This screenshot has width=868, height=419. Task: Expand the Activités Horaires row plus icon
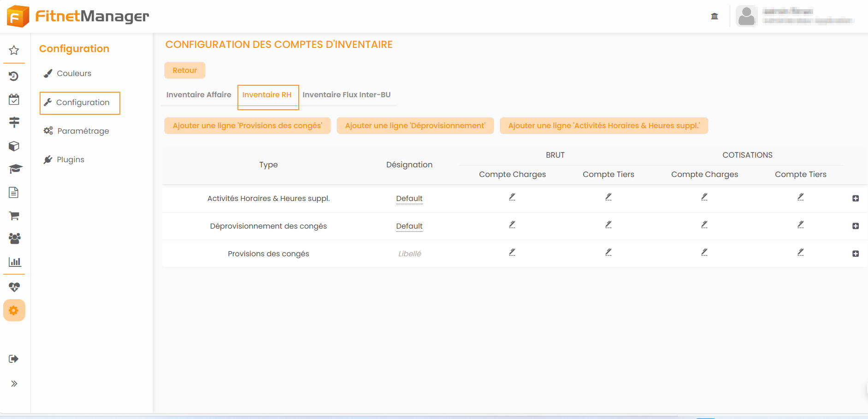[856, 199]
